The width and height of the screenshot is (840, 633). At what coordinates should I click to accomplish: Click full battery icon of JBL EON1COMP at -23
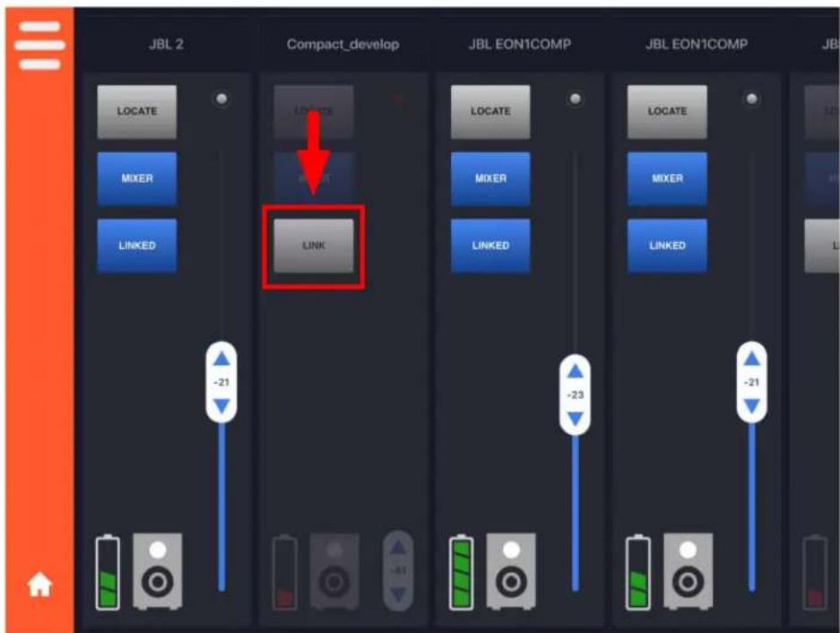462,572
